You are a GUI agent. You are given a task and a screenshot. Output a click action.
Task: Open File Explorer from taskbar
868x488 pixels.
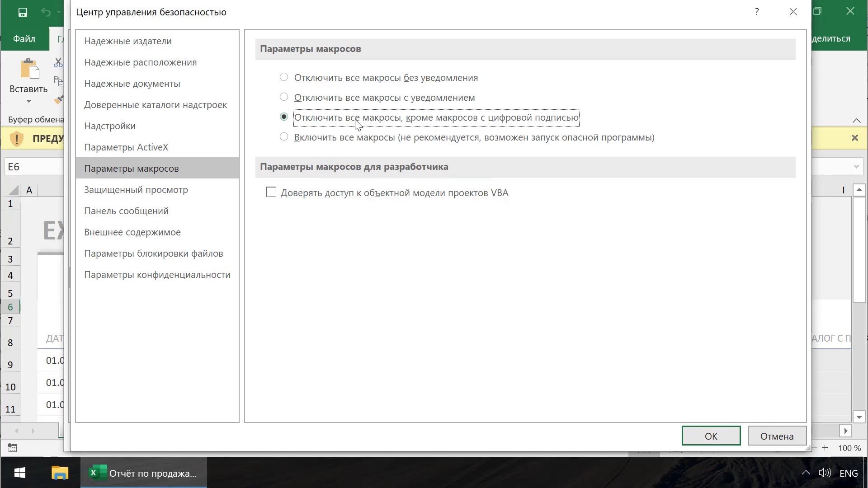(x=60, y=473)
